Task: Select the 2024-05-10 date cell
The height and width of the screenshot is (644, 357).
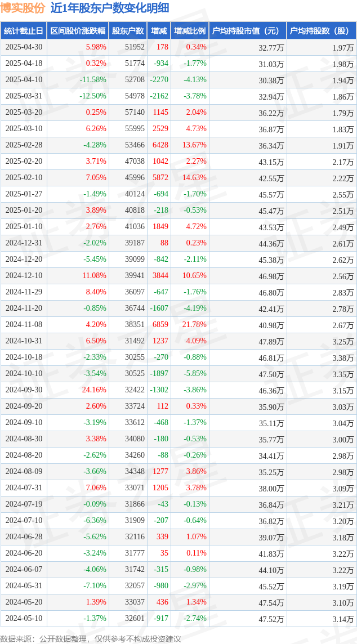Action: pyautogui.click(x=24, y=618)
